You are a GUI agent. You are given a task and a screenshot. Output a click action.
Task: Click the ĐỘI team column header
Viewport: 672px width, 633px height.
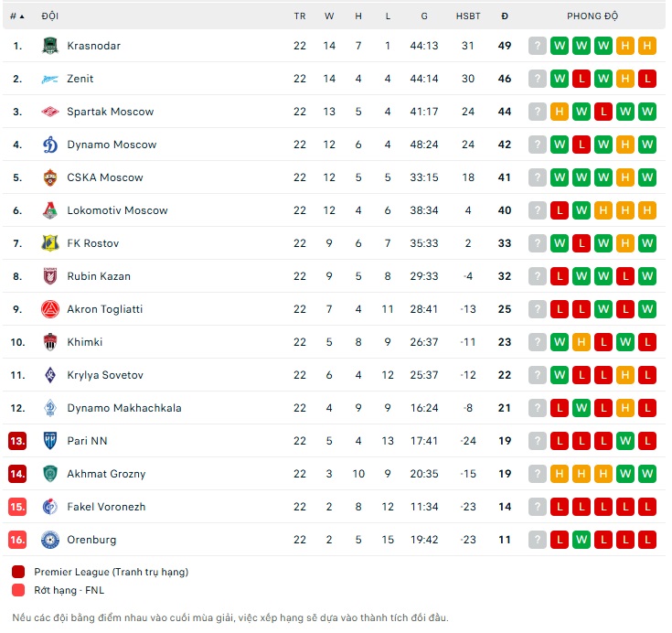(49, 16)
